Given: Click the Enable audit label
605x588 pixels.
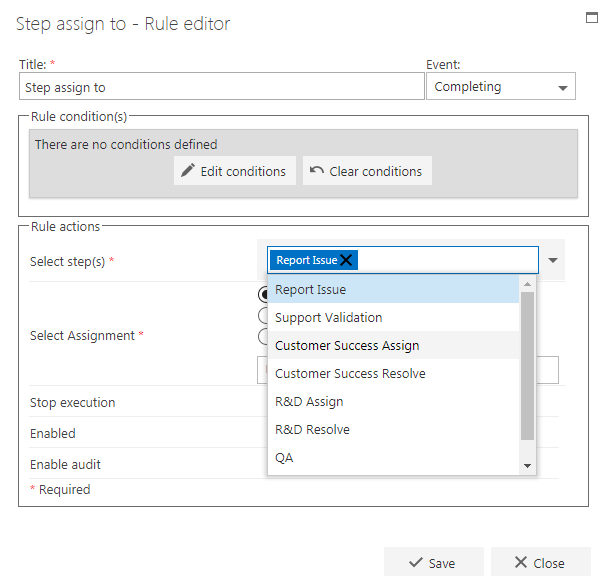Looking at the screenshot, I should point(65,464).
